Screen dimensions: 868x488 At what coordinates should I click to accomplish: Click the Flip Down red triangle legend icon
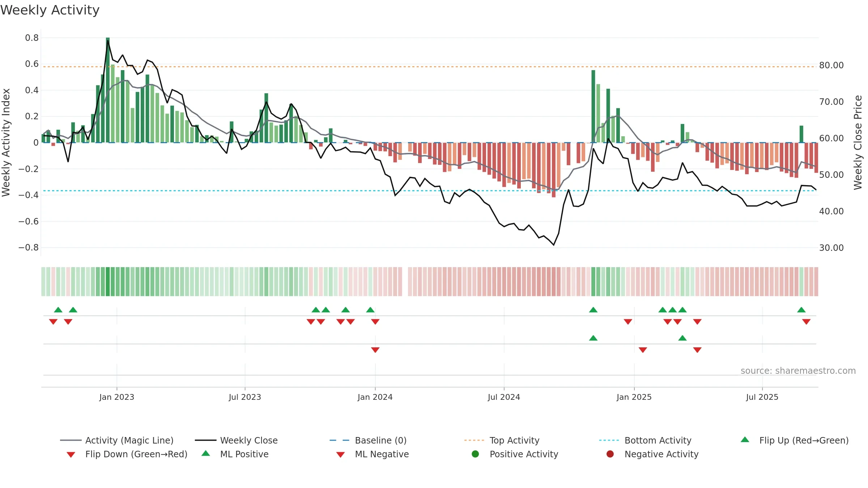[x=71, y=455]
